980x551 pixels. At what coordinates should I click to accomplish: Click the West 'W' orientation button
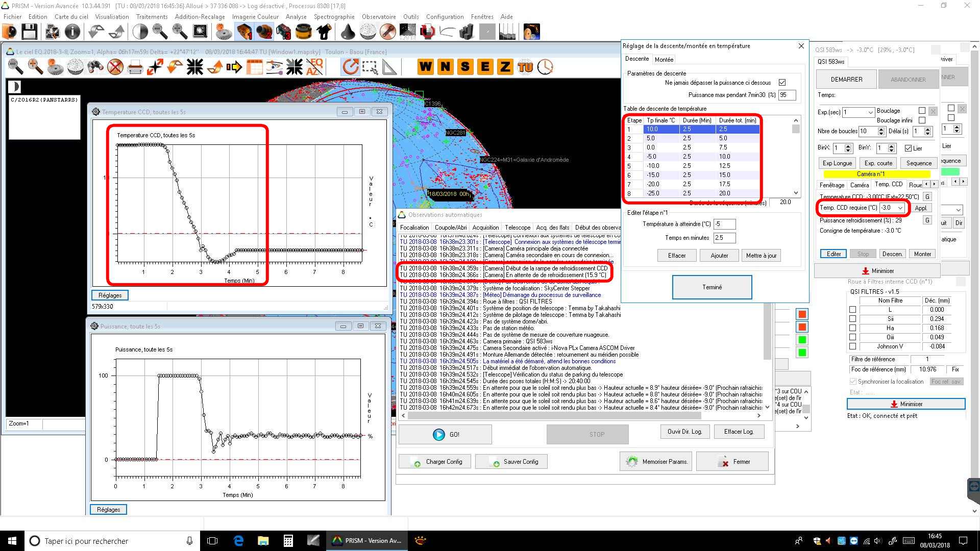425,67
